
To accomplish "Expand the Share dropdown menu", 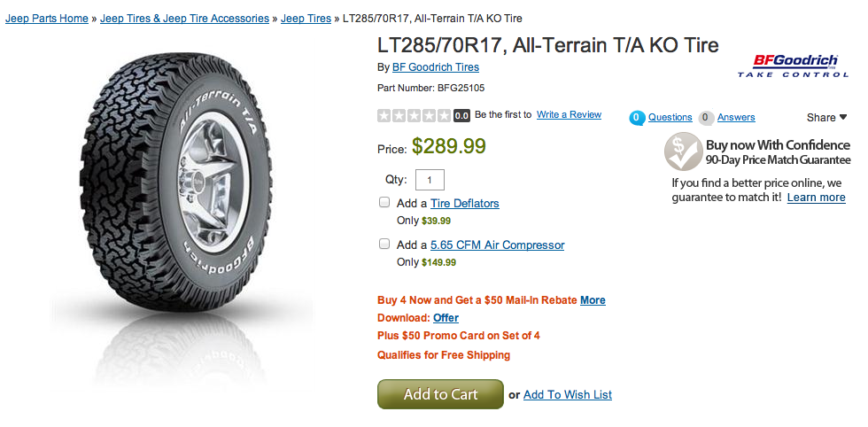I will point(827,118).
